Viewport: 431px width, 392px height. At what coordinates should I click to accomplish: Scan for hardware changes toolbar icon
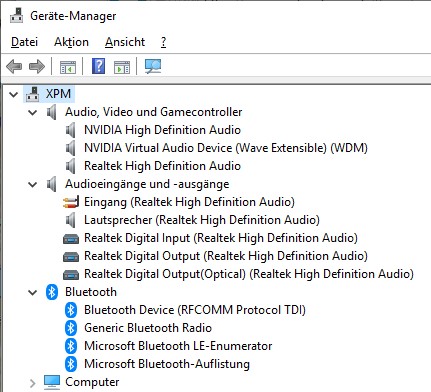coord(153,66)
